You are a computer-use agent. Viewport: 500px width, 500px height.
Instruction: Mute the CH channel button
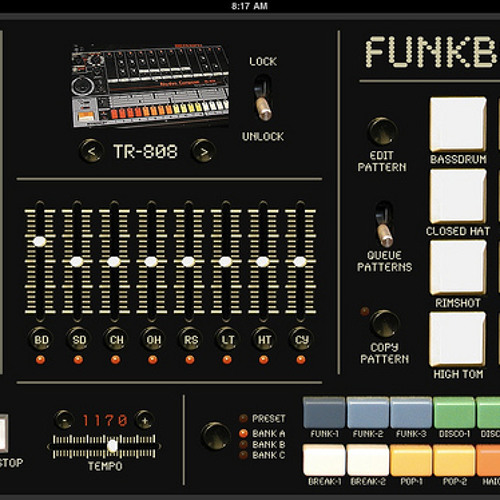[116, 339]
